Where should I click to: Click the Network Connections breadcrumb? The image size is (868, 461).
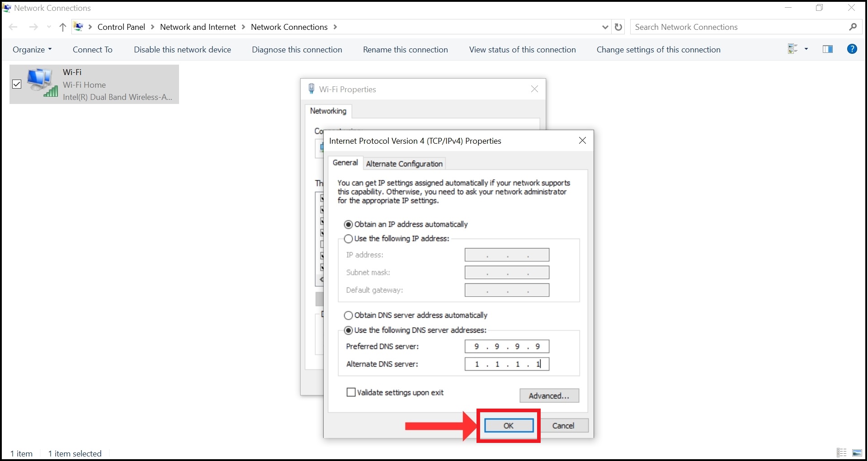pos(289,27)
